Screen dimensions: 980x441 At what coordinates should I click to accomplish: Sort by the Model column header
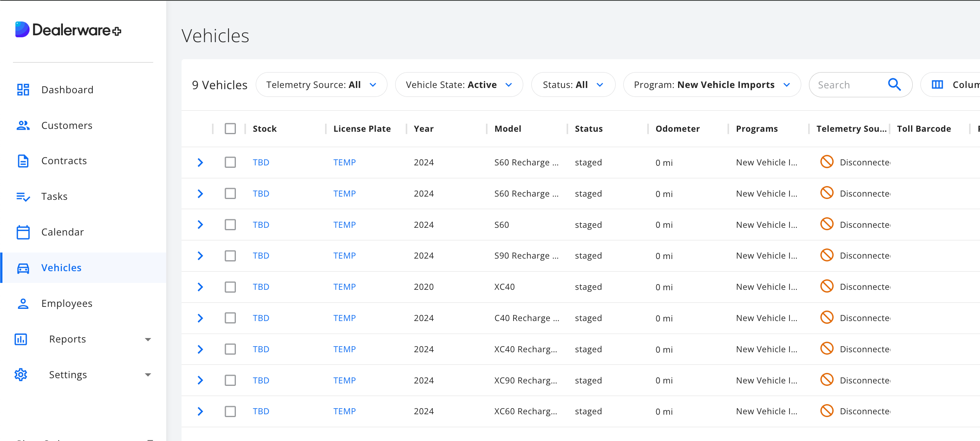pos(508,128)
